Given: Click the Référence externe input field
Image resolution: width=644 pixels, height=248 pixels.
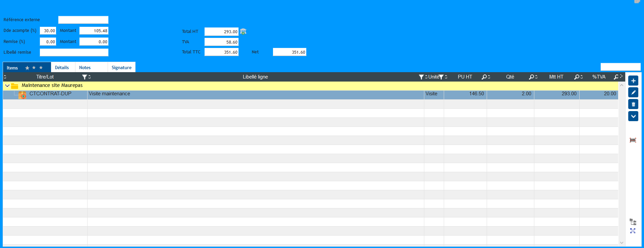Looking at the screenshot, I should click(x=83, y=20).
